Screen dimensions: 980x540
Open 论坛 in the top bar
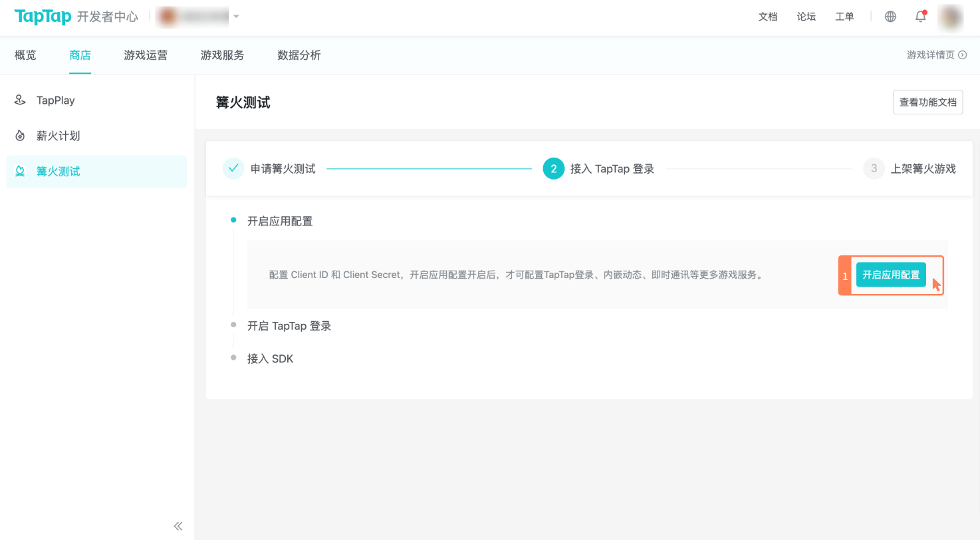tap(806, 17)
